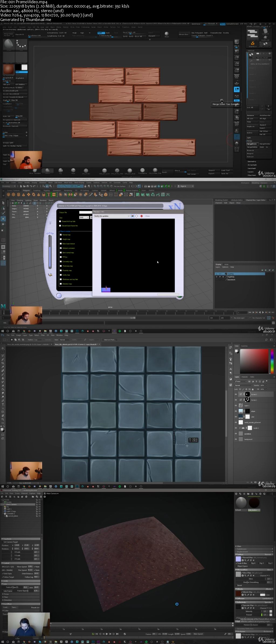Click MergeDown button in ZBrush SubTool
The height and width of the screenshot is (644, 276).
(x=252, y=144)
